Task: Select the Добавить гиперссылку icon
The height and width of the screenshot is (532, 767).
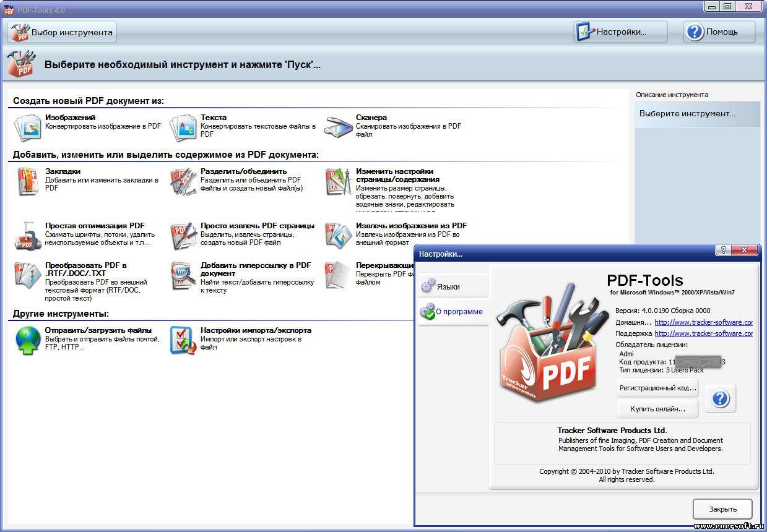Action: tap(183, 275)
